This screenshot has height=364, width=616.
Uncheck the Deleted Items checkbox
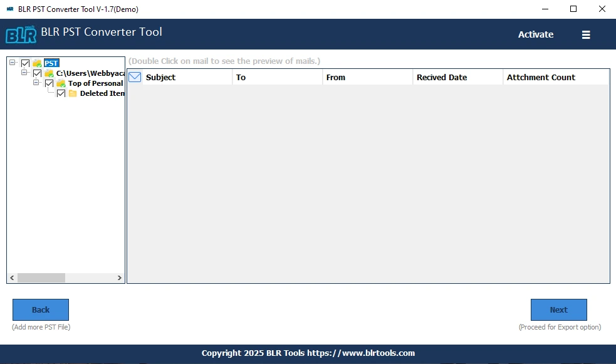click(61, 93)
